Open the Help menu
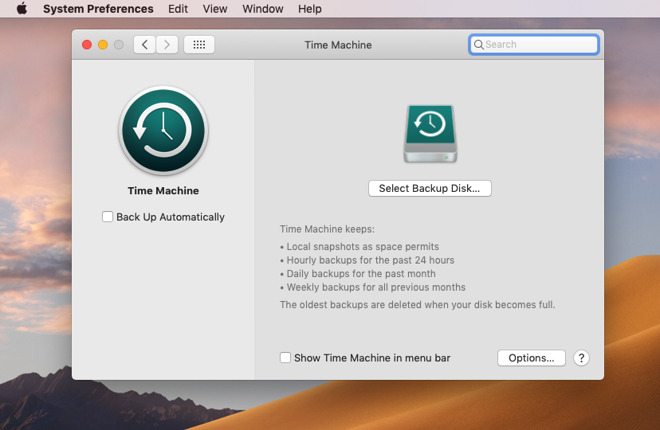Image resolution: width=660 pixels, height=430 pixels. tap(310, 9)
